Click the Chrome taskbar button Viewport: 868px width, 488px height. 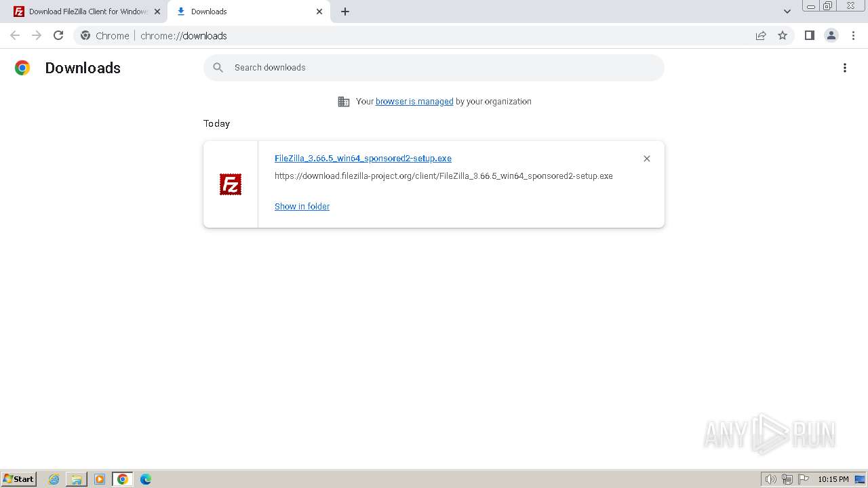click(x=123, y=479)
